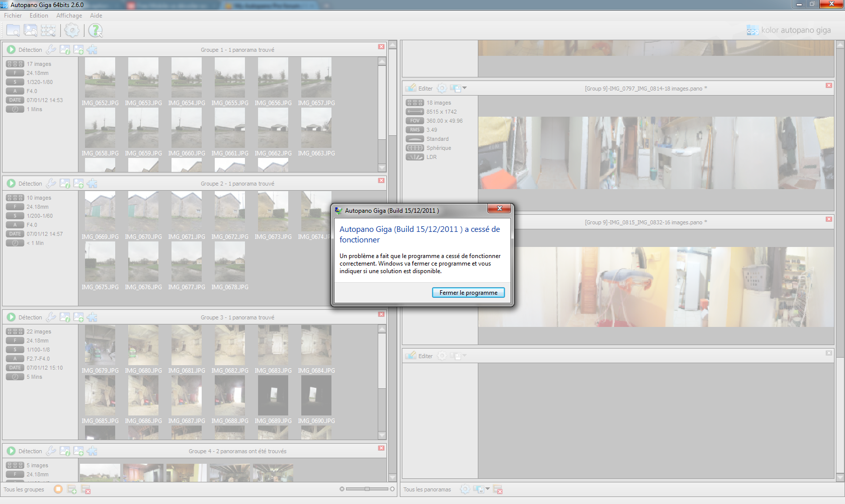Add images to Groupe 2
The height and width of the screenshot is (504, 845).
click(x=78, y=184)
